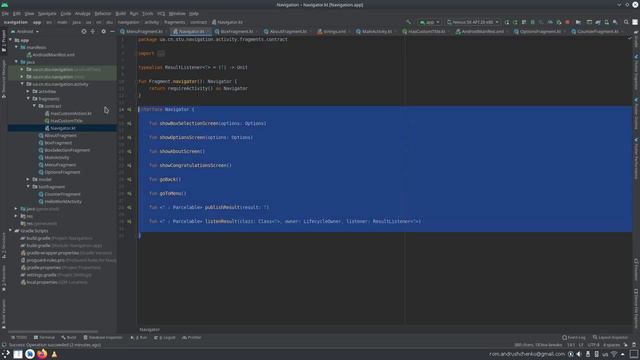Open the Project tool window on left strip
Screen dimensions: 640x360
[x=4, y=40]
